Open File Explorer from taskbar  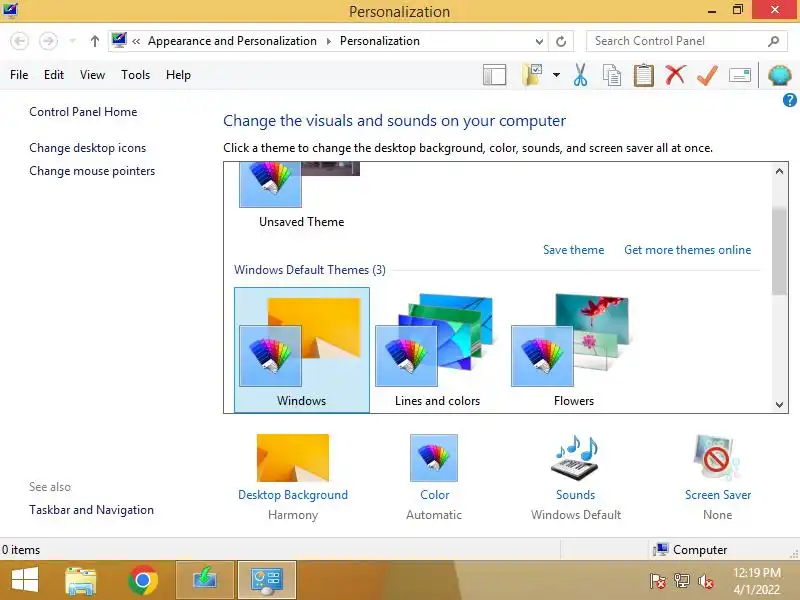[81, 580]
